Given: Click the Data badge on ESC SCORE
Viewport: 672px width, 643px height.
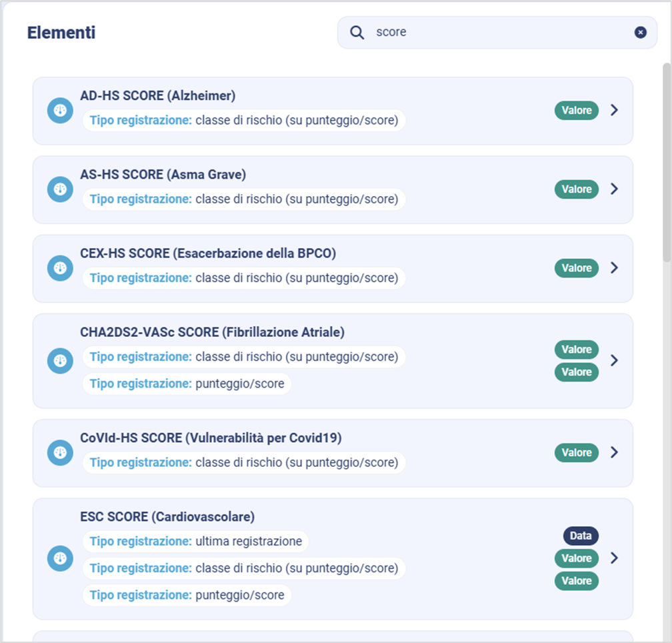Looking at the screenshot, I should [x=581, y=536].
